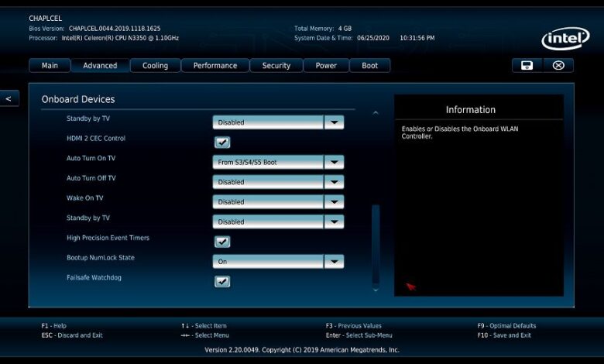Click arrow of Bootup NumLock State combo
The width and height of the screenshot is (604, 364).
pos(334,262)
